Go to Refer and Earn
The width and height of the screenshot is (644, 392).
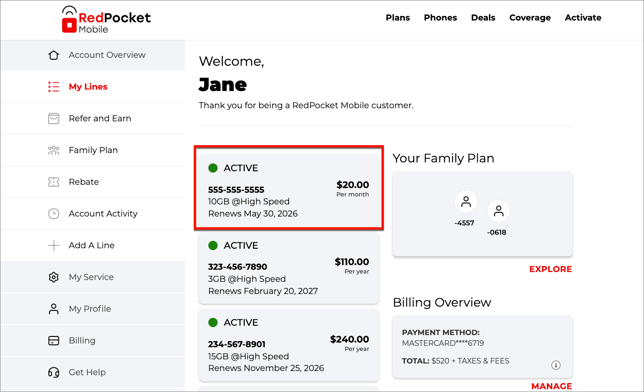point(93,118)
